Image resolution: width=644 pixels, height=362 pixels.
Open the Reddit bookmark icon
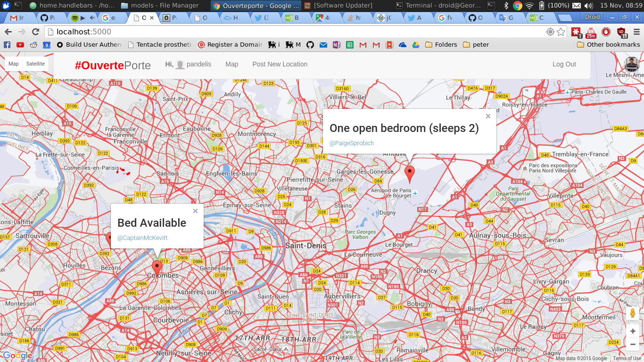33,45
